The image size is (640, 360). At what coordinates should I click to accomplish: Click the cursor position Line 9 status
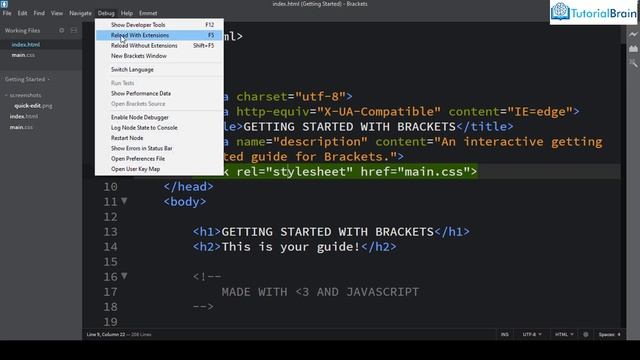pos(106,334)
